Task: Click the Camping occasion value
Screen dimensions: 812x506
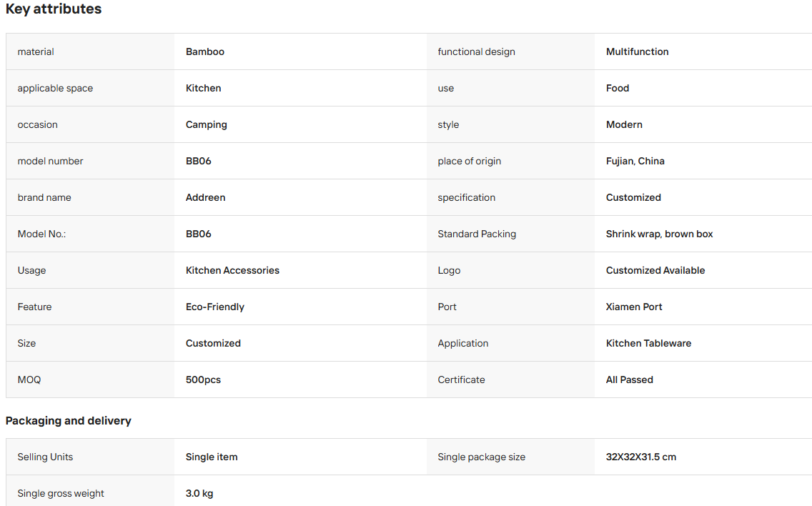Action: (x=206, y=125)
